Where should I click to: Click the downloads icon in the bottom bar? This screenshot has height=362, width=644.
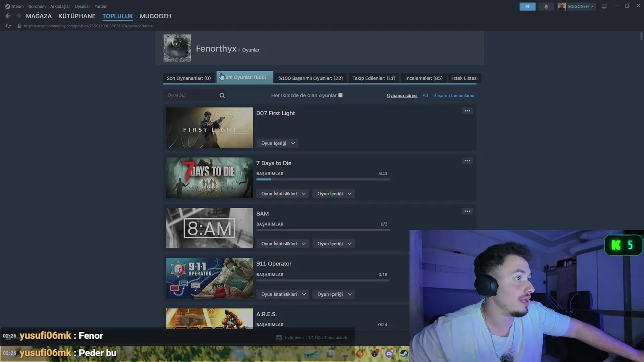tap(279, 337)
